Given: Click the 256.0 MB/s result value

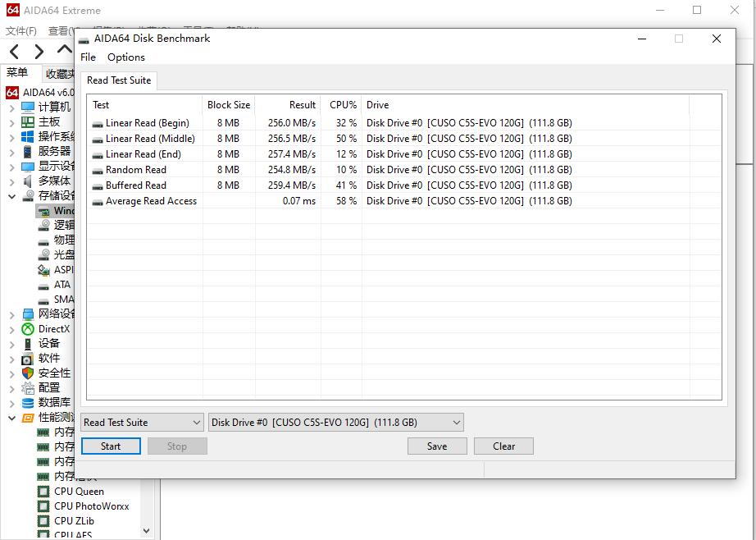Looking at the screenshot, I should (x=292, y=123).
